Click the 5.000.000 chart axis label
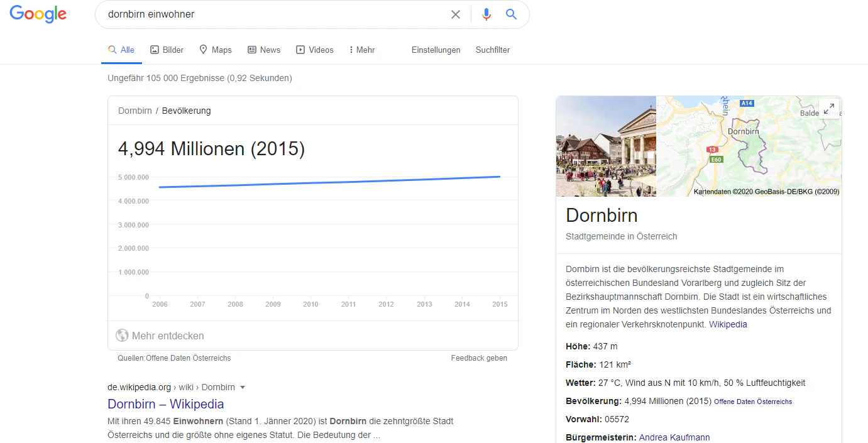Screen dimensions: 868x443 133,177
